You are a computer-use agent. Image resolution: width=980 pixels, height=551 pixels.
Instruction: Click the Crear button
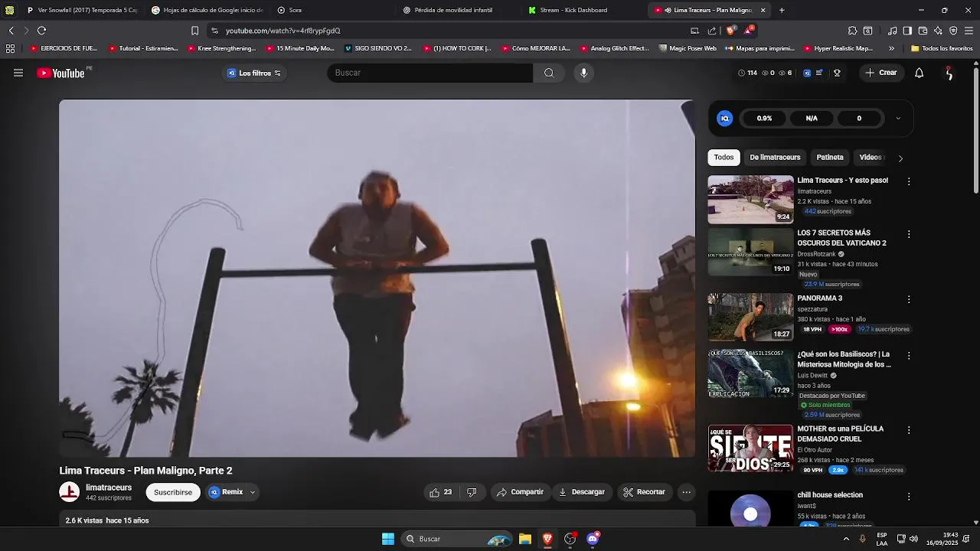coord(881,73)
